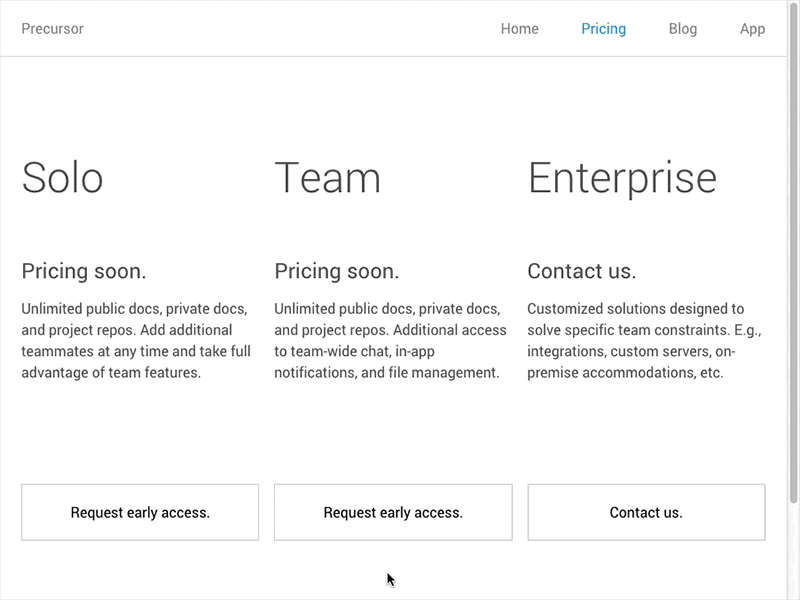This screenshot has height=600, width=800.
Task: Request early access for Team plan
Action: click(x=393, y=513)
